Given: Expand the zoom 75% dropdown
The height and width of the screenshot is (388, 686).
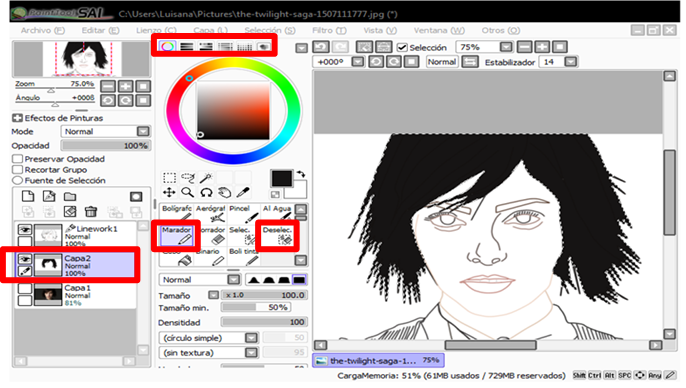Looking at the screenshot, I should click(506, 47).
